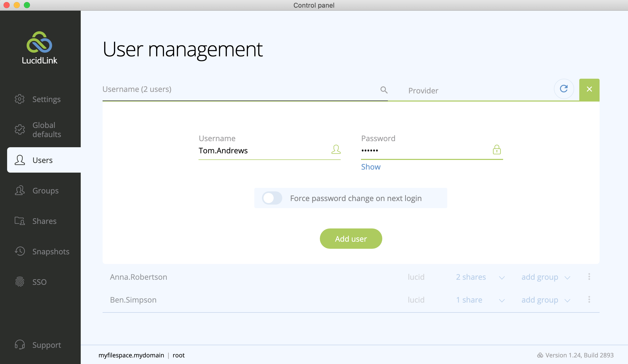Open the Settings panel in the sidebar

[x=46, y=99]
